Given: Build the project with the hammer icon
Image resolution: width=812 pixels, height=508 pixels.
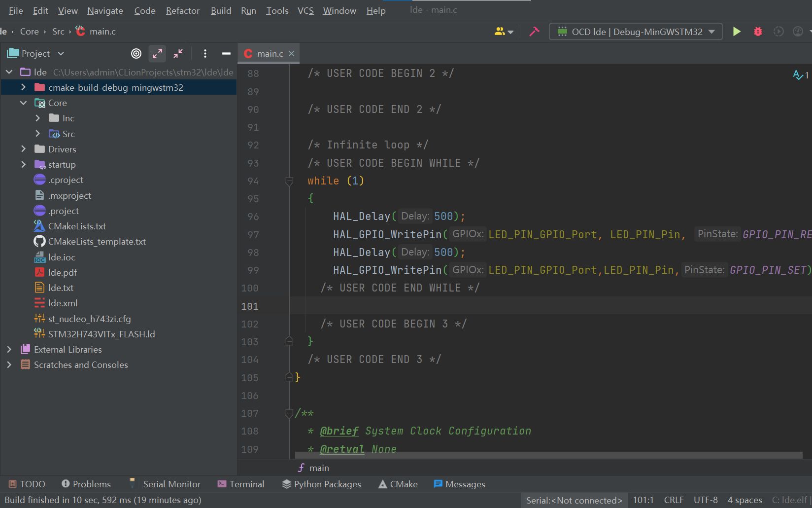Looking at the screenshot, I should [x=534, y=31].
